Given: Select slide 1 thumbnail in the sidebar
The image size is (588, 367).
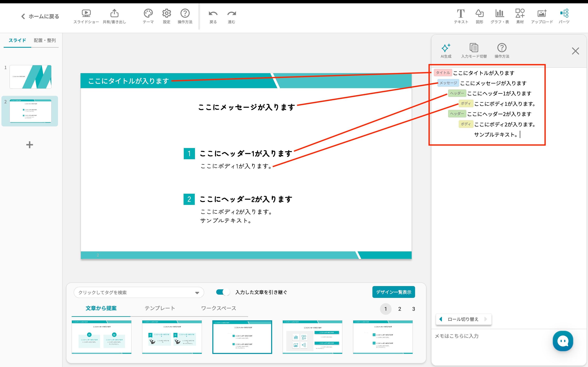Looking at the screenshot, I should 30,77.
